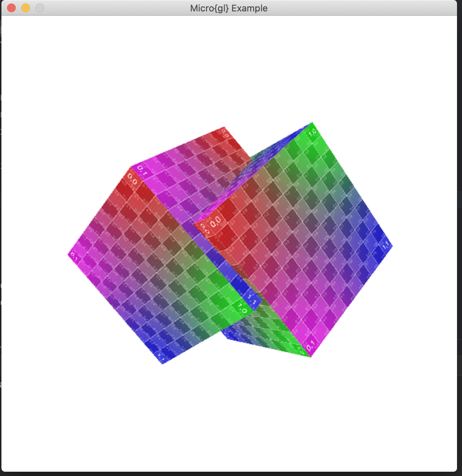Click the grayed-out zoom traffic light
Screen dimensions: 462x476
pyautogui.click(x=39, y=7)
